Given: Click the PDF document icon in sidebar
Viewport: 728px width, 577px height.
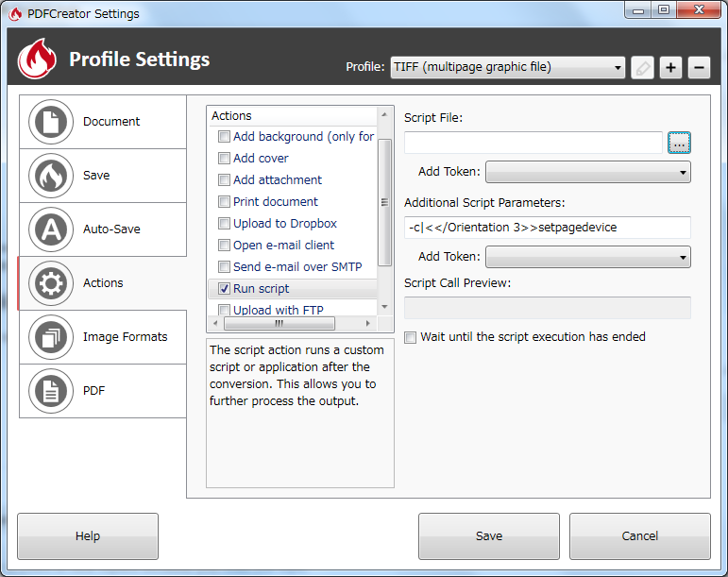Looking at the screenshot, I should (x=51, y=391).
